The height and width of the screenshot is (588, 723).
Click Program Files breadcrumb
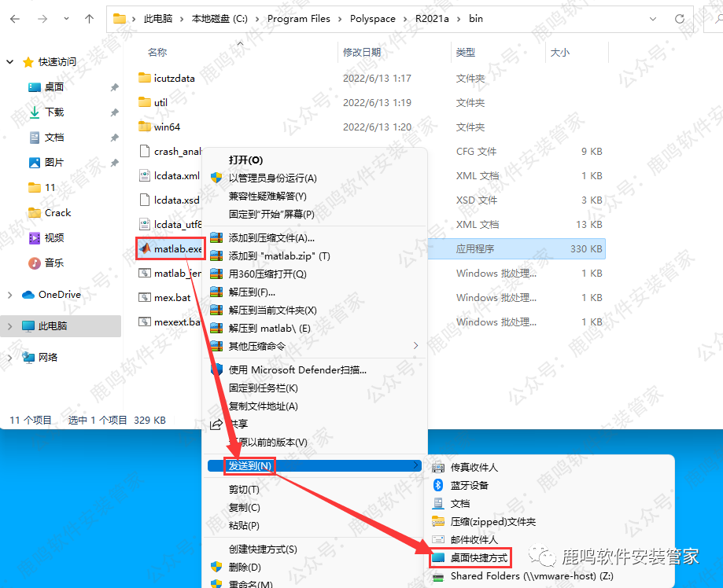[299, 19]
